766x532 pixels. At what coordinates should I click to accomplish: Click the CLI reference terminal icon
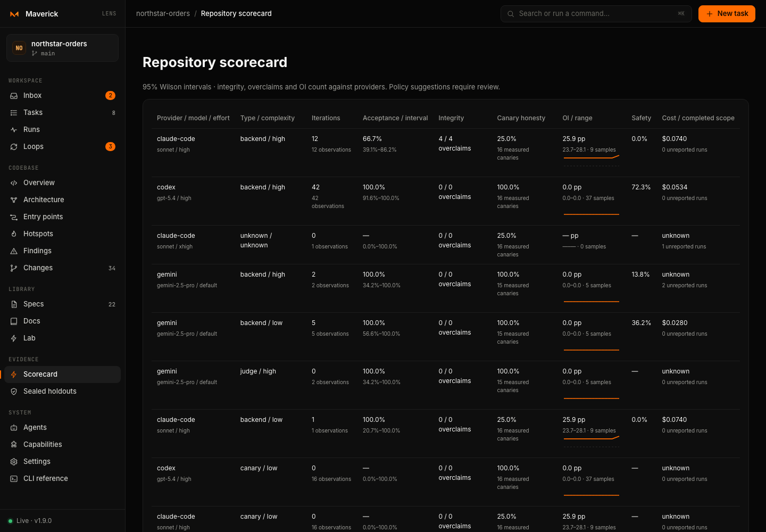coord(14,479)
